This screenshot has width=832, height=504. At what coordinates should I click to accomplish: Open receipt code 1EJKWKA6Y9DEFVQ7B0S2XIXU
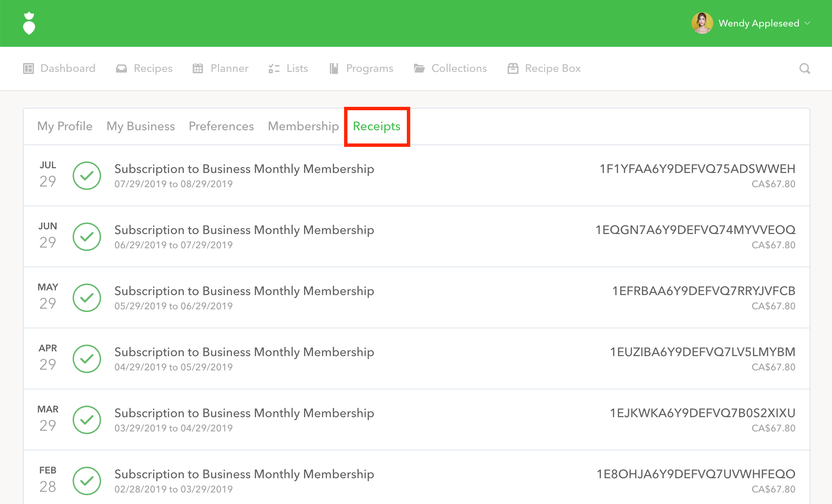coord(702,413)
